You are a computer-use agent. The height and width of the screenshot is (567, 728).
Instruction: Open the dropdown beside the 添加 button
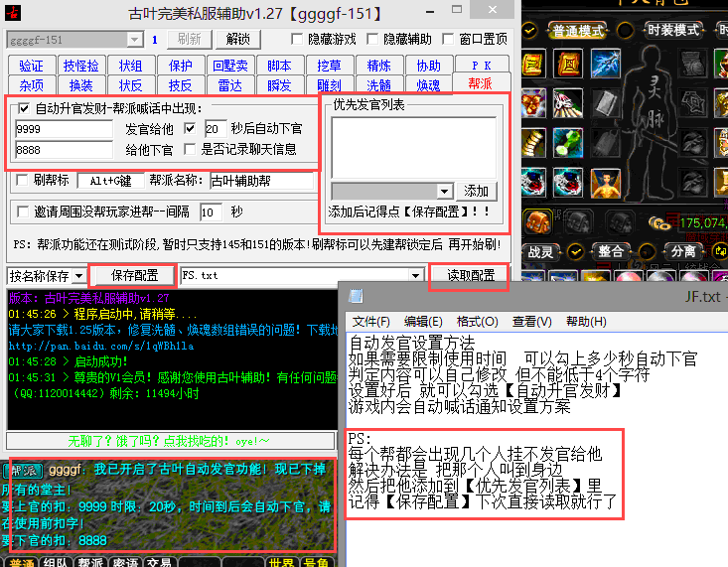tap(444, 191)
